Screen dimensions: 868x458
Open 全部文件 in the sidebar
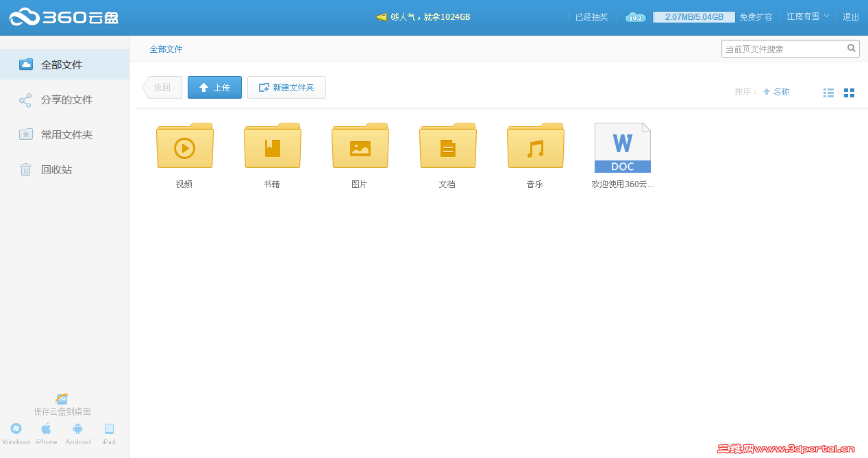[x=64, y=64]
